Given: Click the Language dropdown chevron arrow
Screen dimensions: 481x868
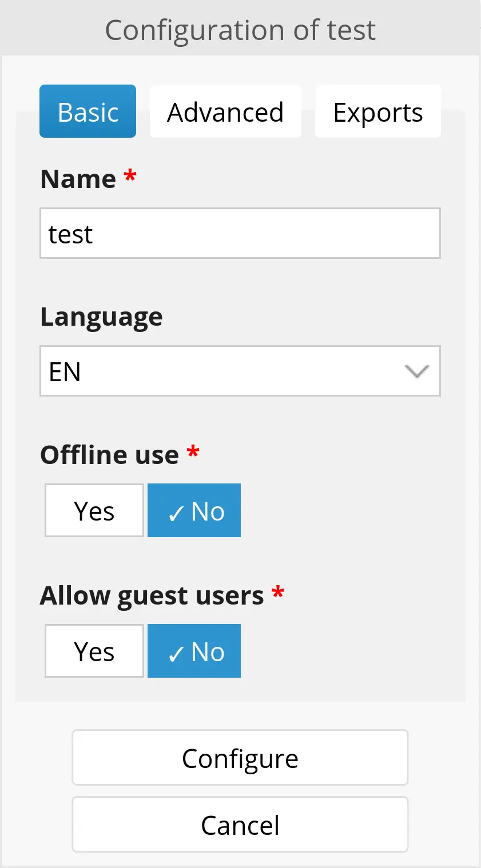Looking at the screenshot, I should [416, 372].
